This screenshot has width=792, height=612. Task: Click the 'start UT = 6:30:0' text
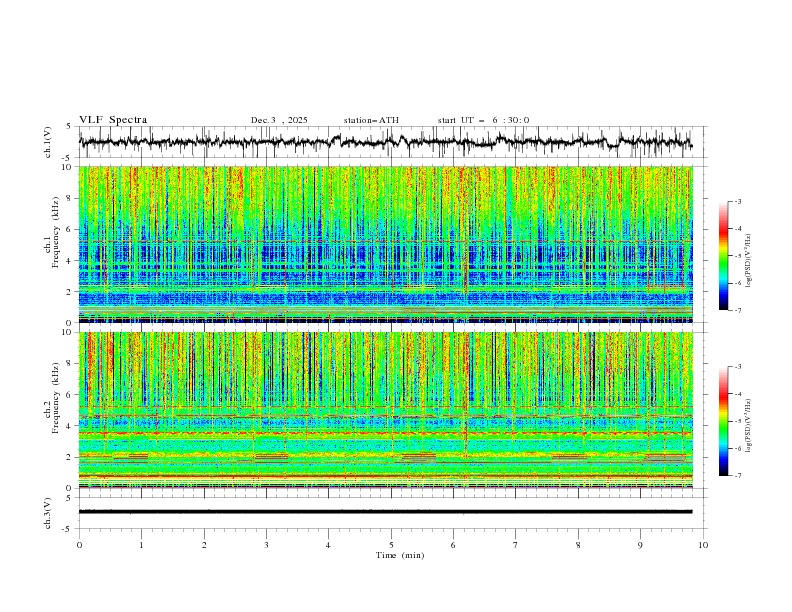point(483,120)
